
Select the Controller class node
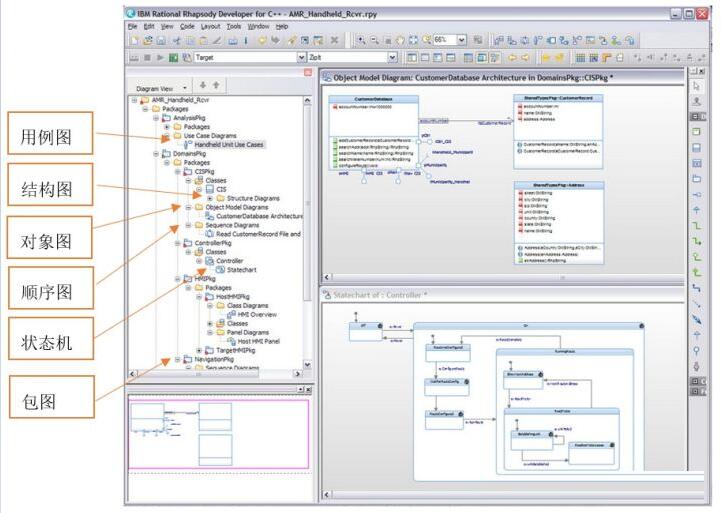229,261
